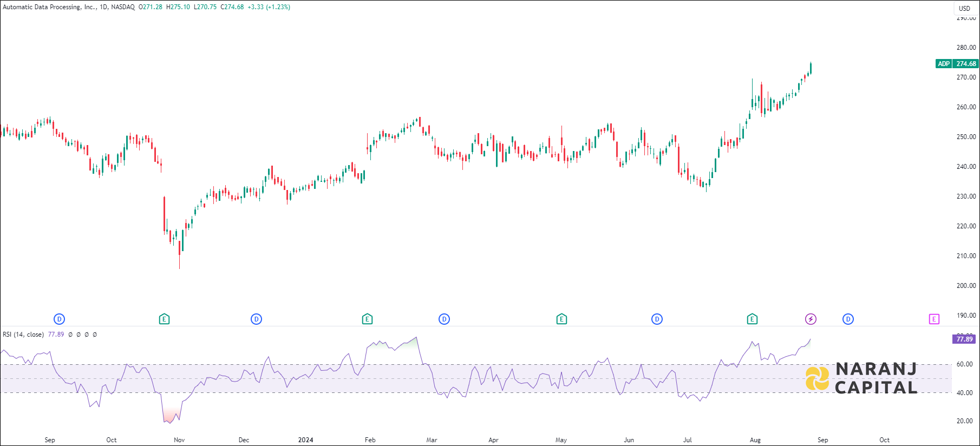The width and height of the screenshot is (980, 446).
Task: Click the 200.00 price scale label
Action: pos(966,286)
